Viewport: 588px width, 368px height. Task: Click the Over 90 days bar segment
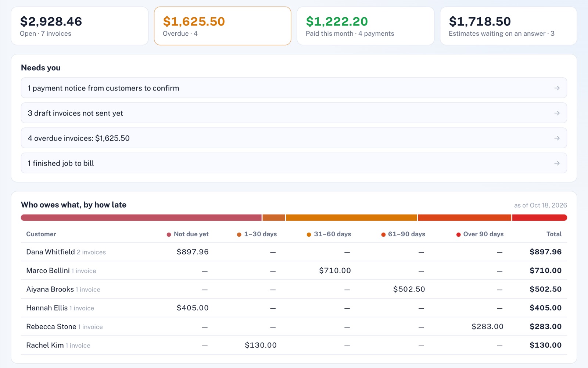coord(539,218)
